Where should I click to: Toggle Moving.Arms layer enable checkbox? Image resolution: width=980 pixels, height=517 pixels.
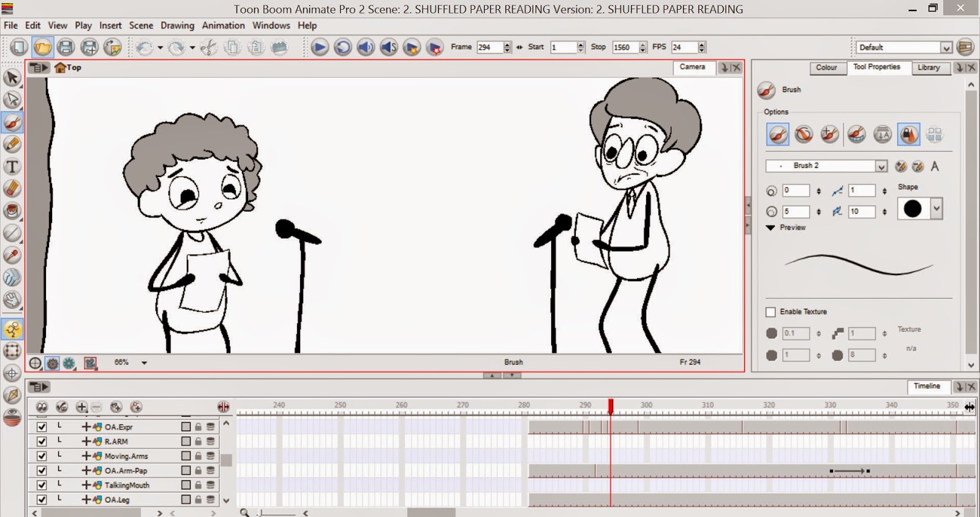coord(42,456)
